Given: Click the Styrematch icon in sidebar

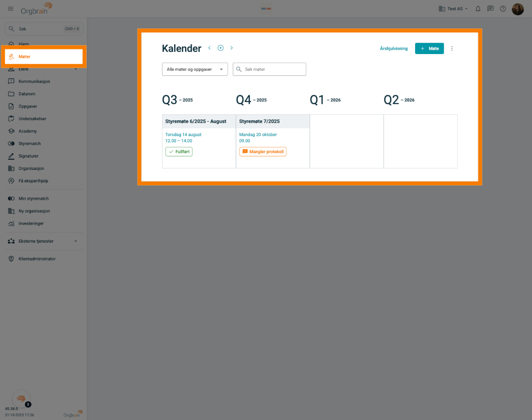Looking at the screenshot, I should click(11, 143).
